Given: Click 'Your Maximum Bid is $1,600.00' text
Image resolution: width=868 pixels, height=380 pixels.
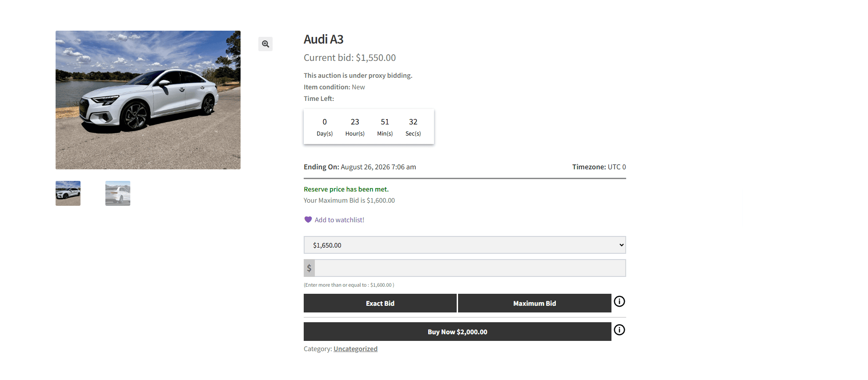Looking at the screenshot, I should tap(349, 200).
